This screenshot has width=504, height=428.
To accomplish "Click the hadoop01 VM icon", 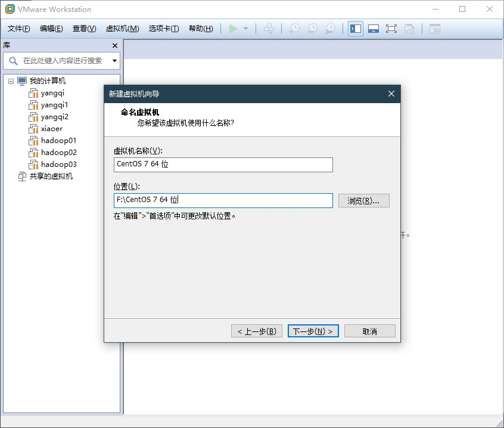I will click(x=33, y=141).
